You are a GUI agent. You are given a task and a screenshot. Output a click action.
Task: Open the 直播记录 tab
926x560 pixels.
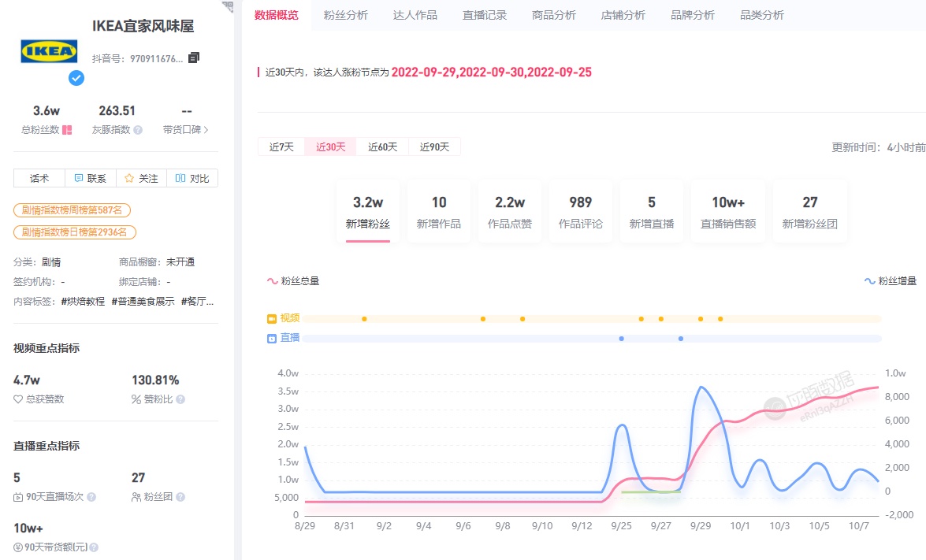[x=484, y=15]
